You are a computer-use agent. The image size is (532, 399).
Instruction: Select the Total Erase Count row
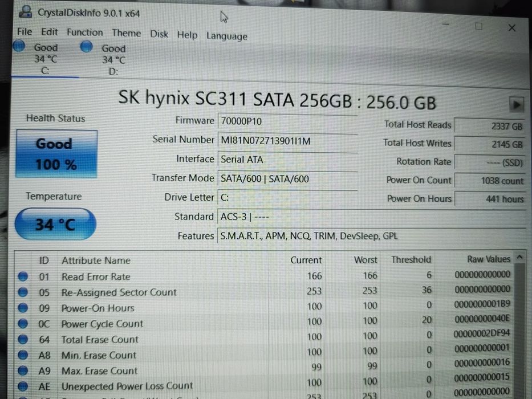point(265,337)
